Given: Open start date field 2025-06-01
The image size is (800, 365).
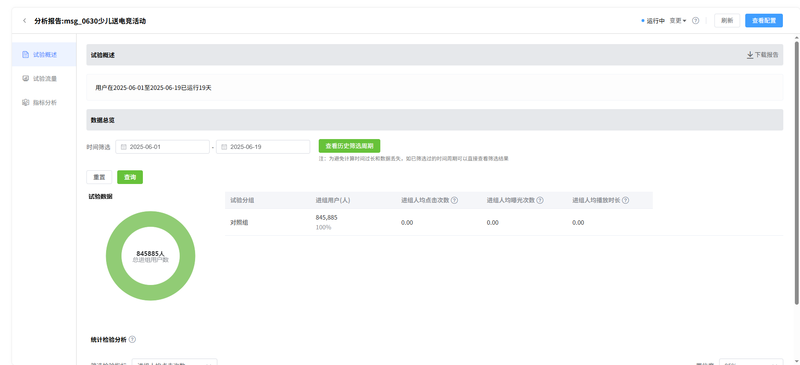Looking at the screenshot, I should click(x=162, y=147).
